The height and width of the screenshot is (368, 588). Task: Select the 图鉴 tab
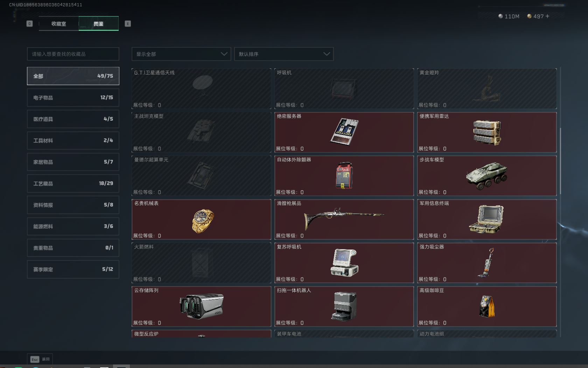99,24
